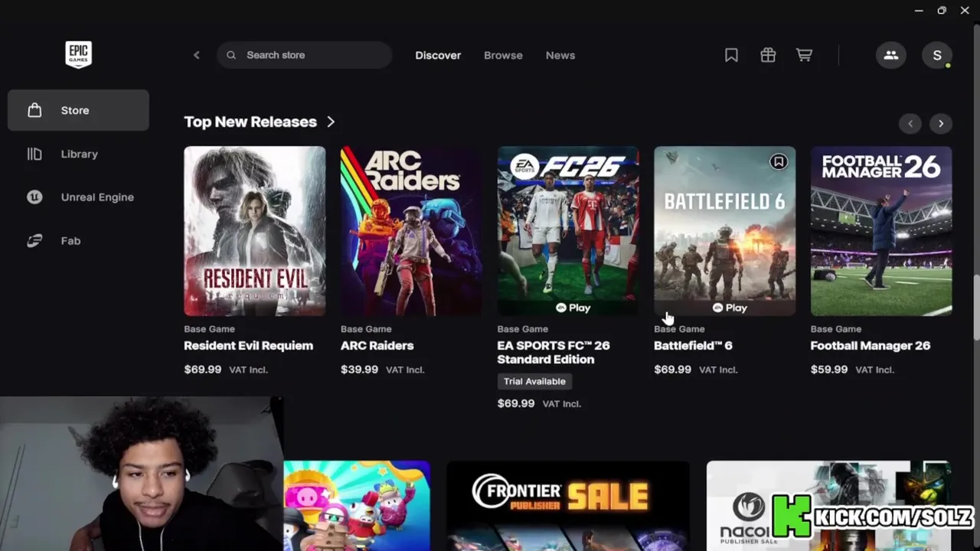Viewport: 980px width, 551px height.
Task: Open the friends list icon
Action: (x=891, y=55)
